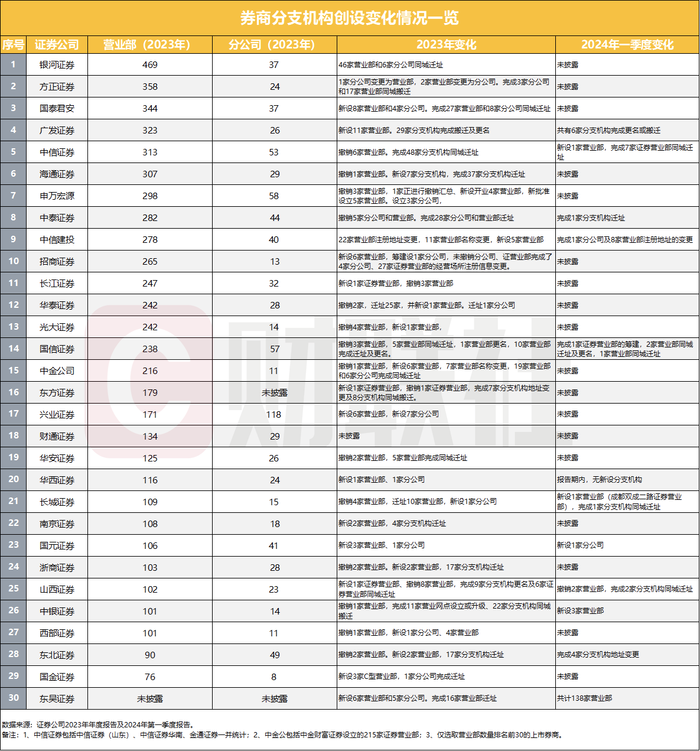The height and width of the screenshot is (751, 700).
Task: Click the text 46家营业部和6家分公司同城迁址
Action: (390, 65)
